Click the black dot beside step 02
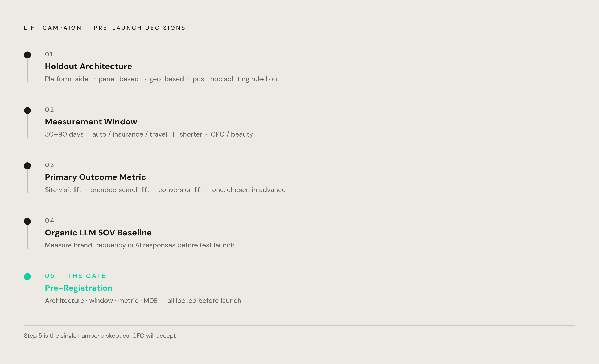Screen dimensions: 599x364 (27, 110)
